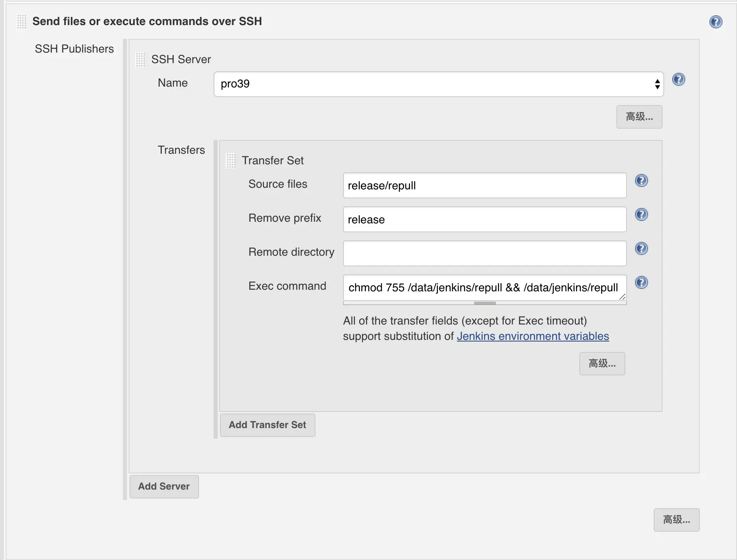Expand advanced options below SSH Server Name
Viewport: 737px width, 560px height.
pyautogui.click(x=639, y=117)
